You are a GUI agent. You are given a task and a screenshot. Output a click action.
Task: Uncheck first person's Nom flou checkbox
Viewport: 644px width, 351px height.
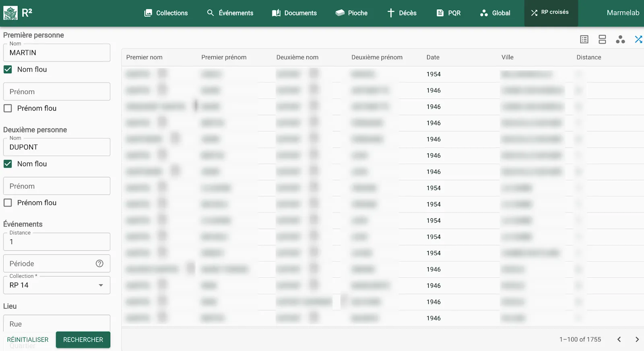[x=8, y=70]
